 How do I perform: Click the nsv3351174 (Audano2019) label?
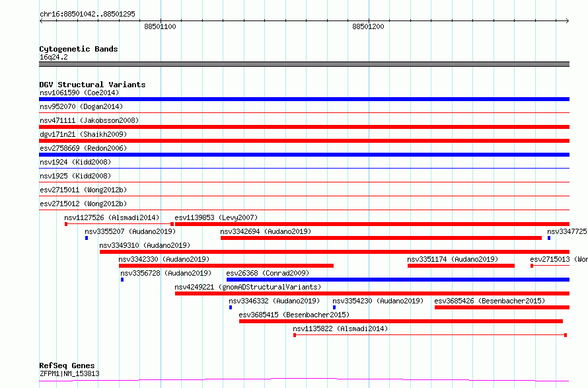click(x=453, y=259)
